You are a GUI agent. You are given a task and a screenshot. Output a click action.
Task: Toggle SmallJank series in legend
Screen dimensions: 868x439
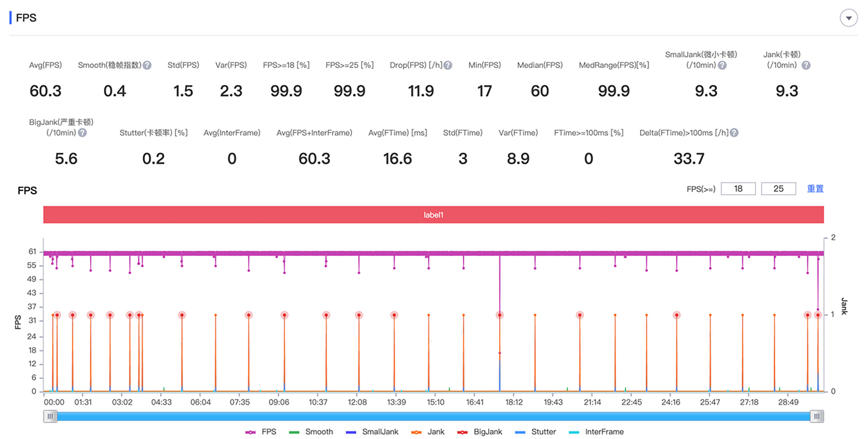[x=372, y=432]
